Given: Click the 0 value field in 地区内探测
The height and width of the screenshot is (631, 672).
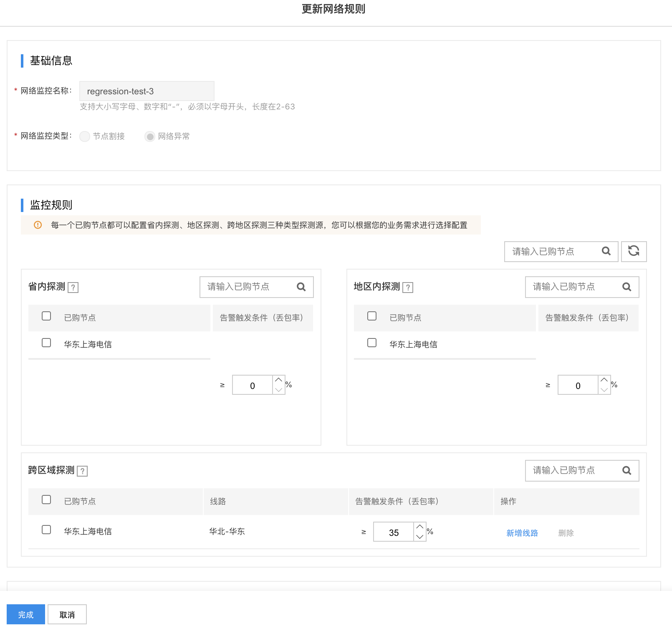Looking at the screenshot, I should coord(578,385).
